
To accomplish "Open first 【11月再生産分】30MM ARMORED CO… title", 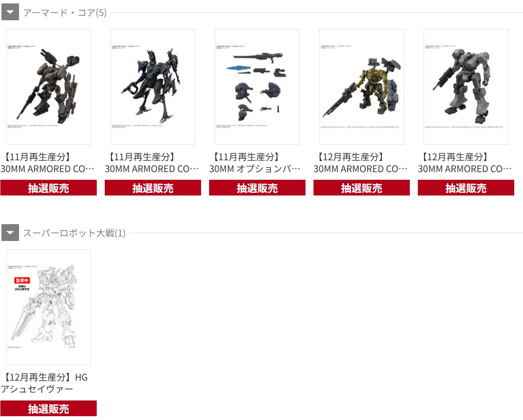I will pos(47,163).
